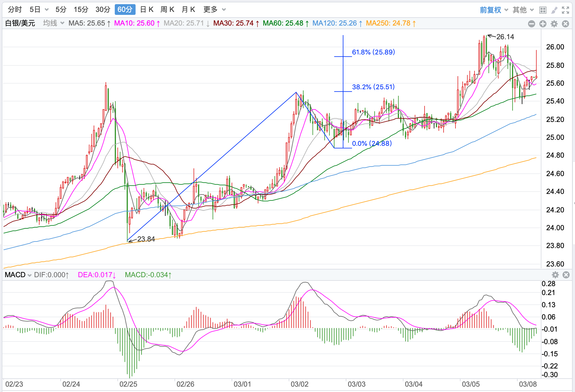Click the 26.00 price axis label

tap(555, 47)
